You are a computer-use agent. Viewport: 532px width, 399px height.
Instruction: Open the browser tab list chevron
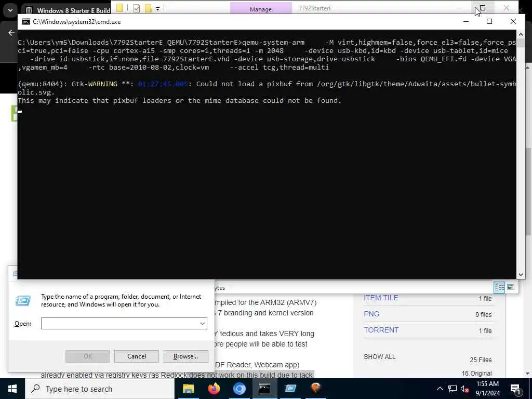tap(10, 10)
